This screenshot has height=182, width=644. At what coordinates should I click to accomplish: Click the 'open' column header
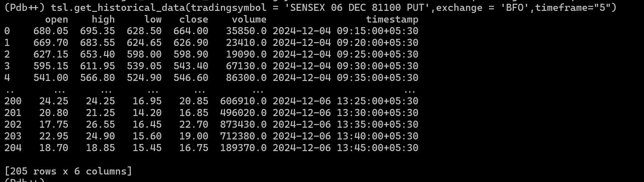tap(56, 19)
